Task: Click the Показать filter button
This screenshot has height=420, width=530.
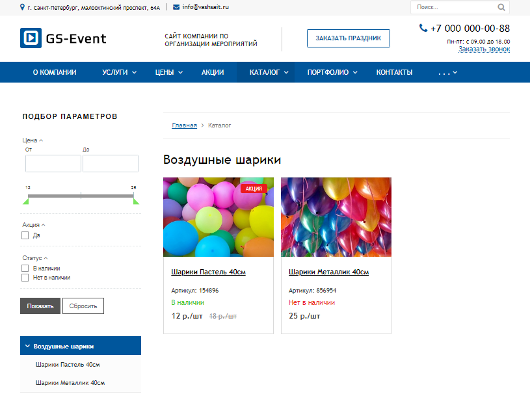Action: 40,306
